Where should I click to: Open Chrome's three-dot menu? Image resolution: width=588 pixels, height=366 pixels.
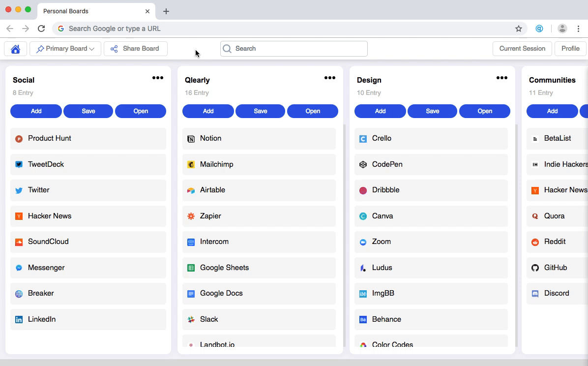tap(578, 29)
